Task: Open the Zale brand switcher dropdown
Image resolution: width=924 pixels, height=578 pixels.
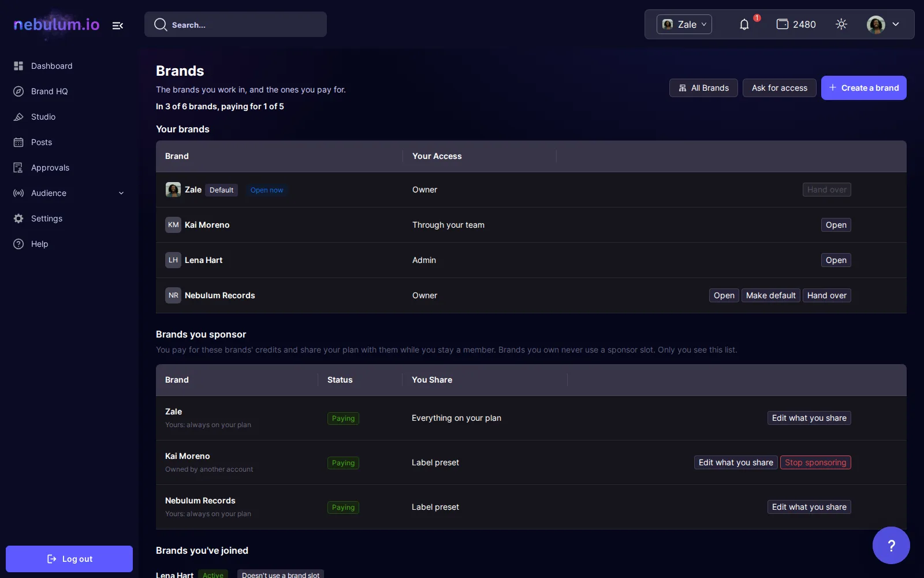Action: pyautogui.click(x=684, y=24)
